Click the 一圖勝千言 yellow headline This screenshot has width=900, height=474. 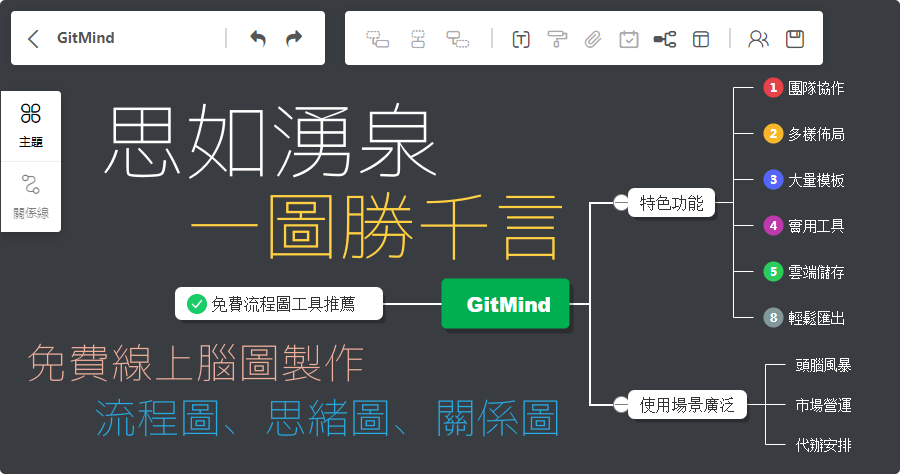[375, 227]
